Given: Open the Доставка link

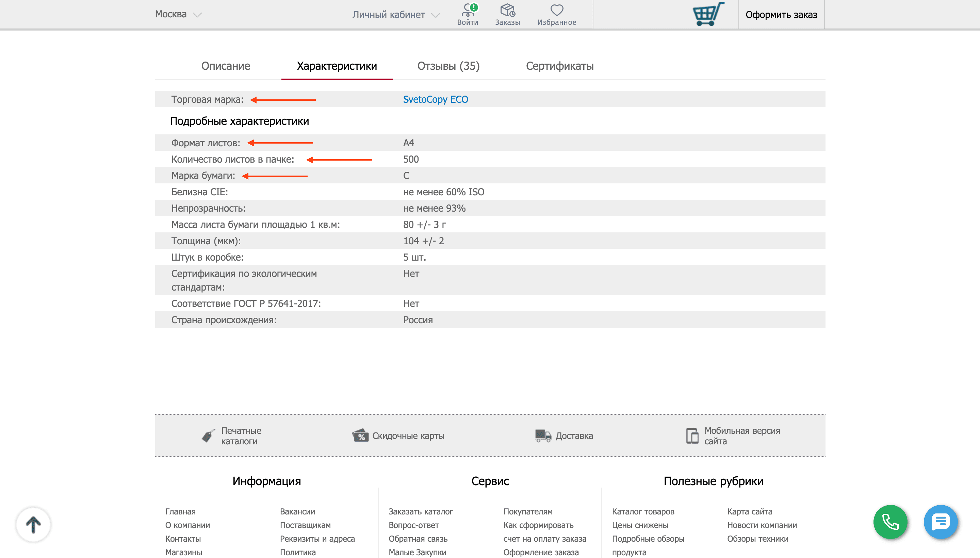Looking at the screenshot, I should tap(574, 436).
